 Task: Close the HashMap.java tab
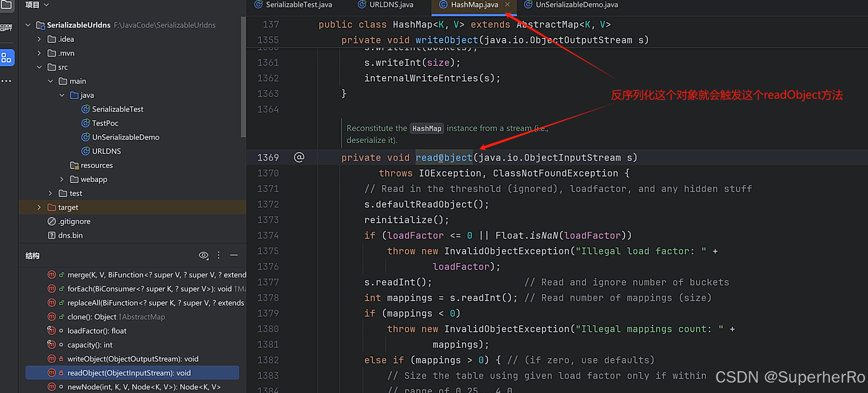click(507, 5)
